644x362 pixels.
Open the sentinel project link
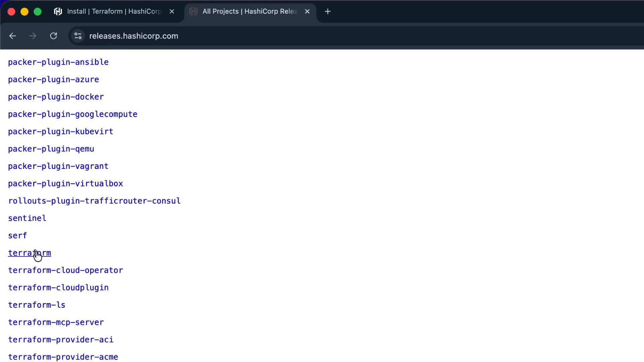(x=27, y=218)
